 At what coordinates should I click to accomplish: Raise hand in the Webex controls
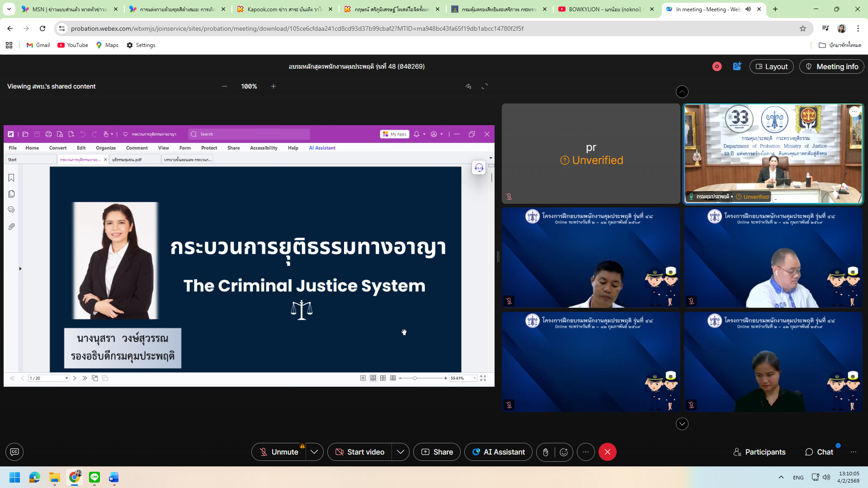[546, 452]
